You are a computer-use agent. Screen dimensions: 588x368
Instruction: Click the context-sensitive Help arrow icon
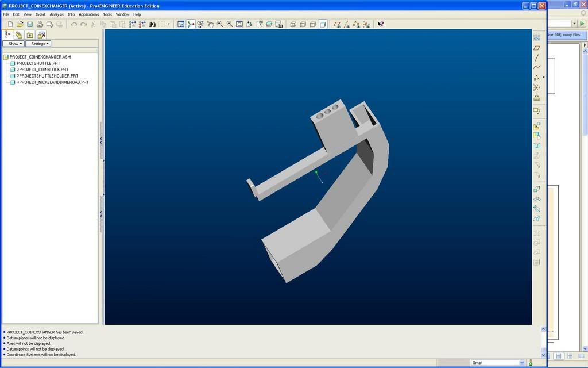point(380,24)
